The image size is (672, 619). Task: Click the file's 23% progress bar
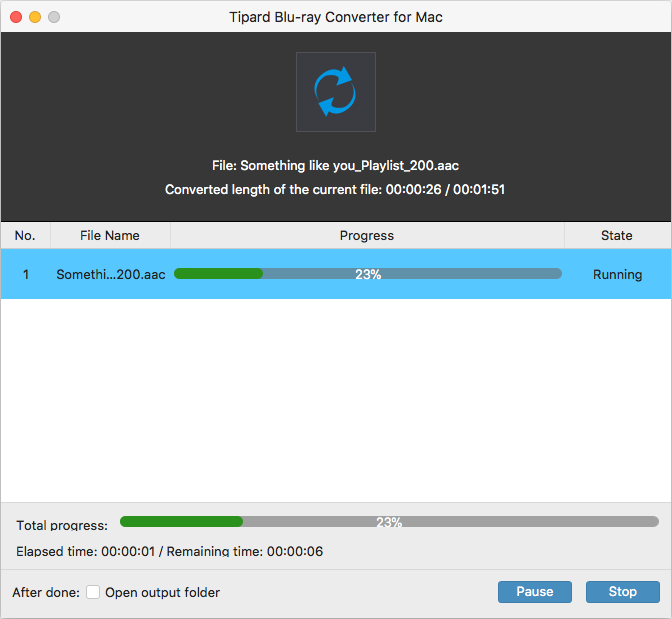pyautogui.click(x=367, y=274)
